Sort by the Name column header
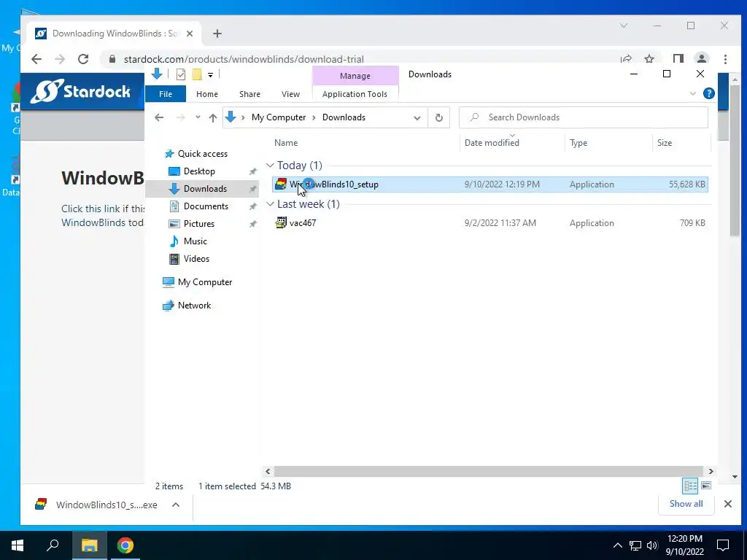The image size is (747, 560). pyautogui.click(x=286, y=142)
